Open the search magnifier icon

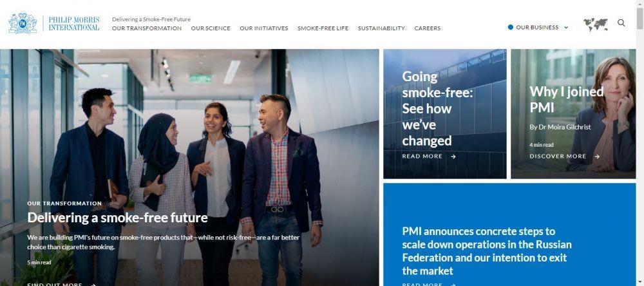tap(621, 23)
